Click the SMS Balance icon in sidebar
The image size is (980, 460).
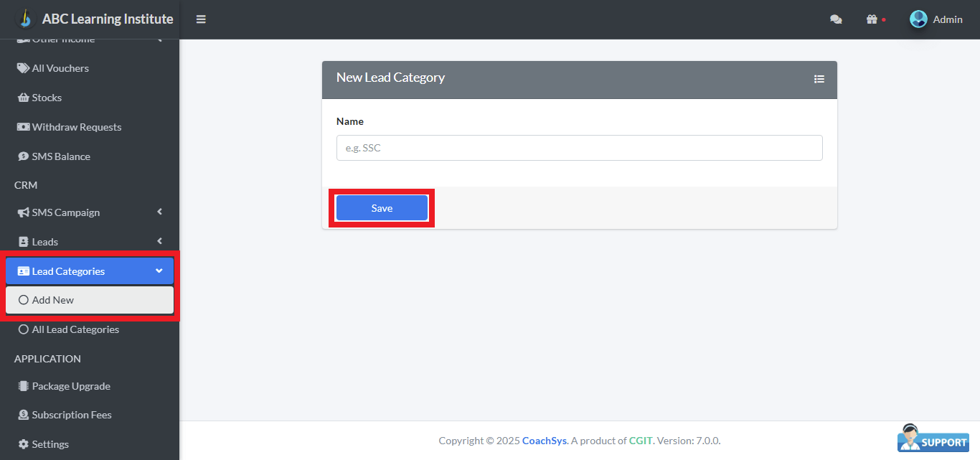click(22, 156)
